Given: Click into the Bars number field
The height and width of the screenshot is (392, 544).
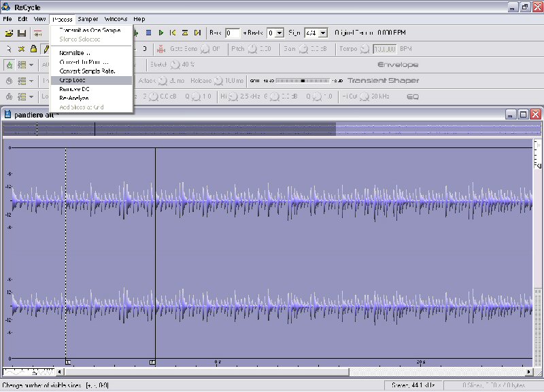Looking at the screenshot, I should [233, 33].
